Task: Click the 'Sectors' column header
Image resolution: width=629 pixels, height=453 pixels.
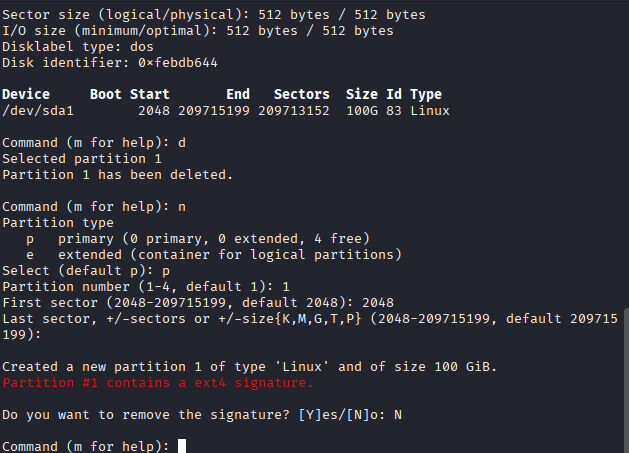Action: [301, 95]
